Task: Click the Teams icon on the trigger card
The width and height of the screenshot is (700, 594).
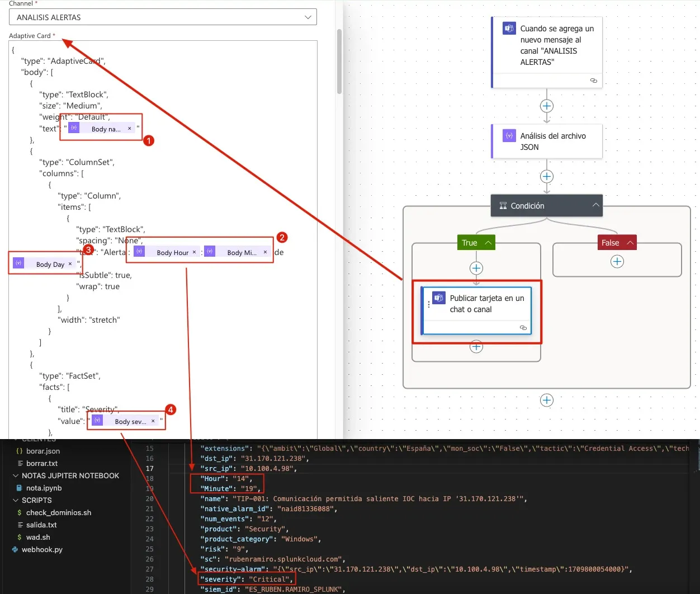Action: point(509,28)
